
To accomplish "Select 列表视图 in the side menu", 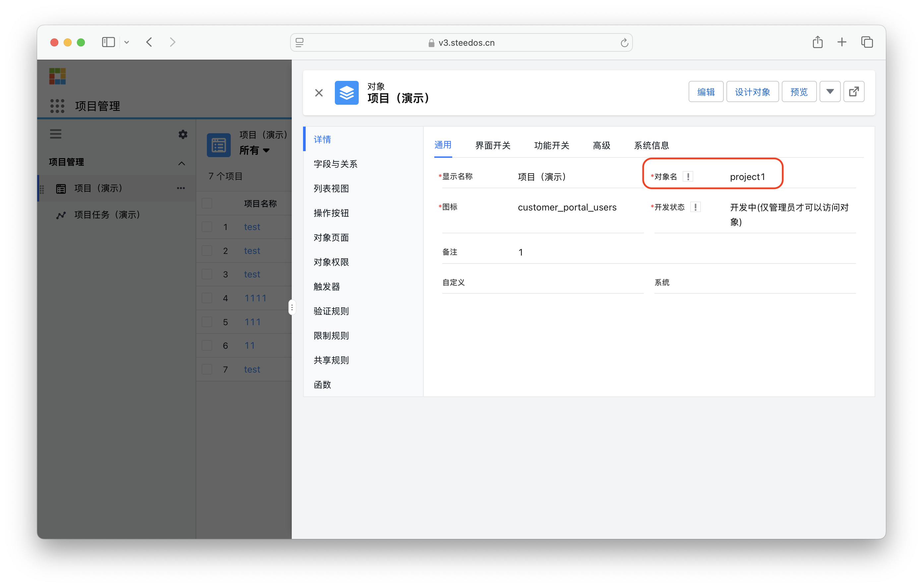I will click(363, 188).
